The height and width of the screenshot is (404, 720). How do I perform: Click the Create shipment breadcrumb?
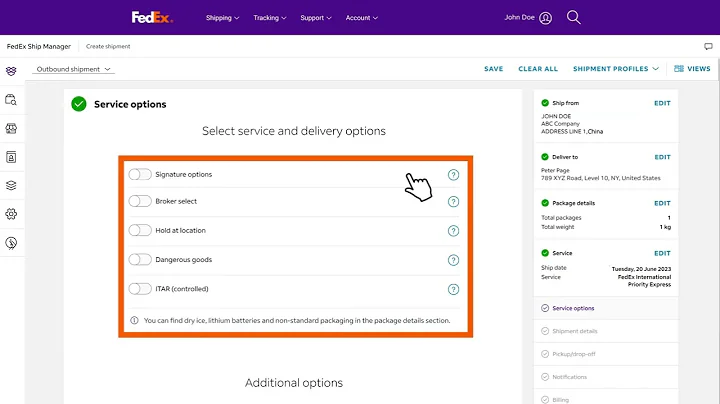108,46
